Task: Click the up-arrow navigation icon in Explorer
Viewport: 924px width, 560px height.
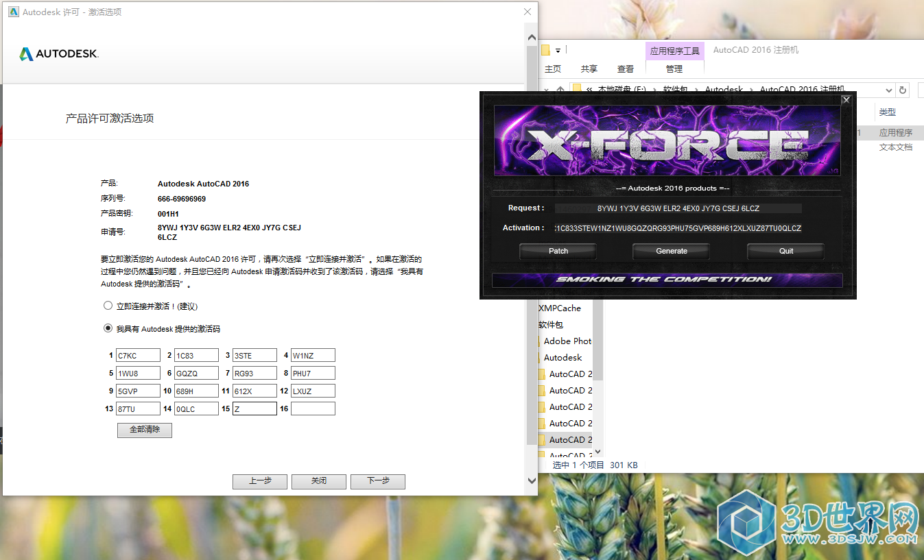Action: click(561, 90)
